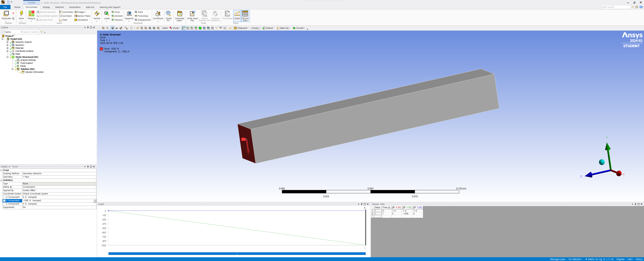Click the Duplicate icon in ribbon

[x=6, y=13]
